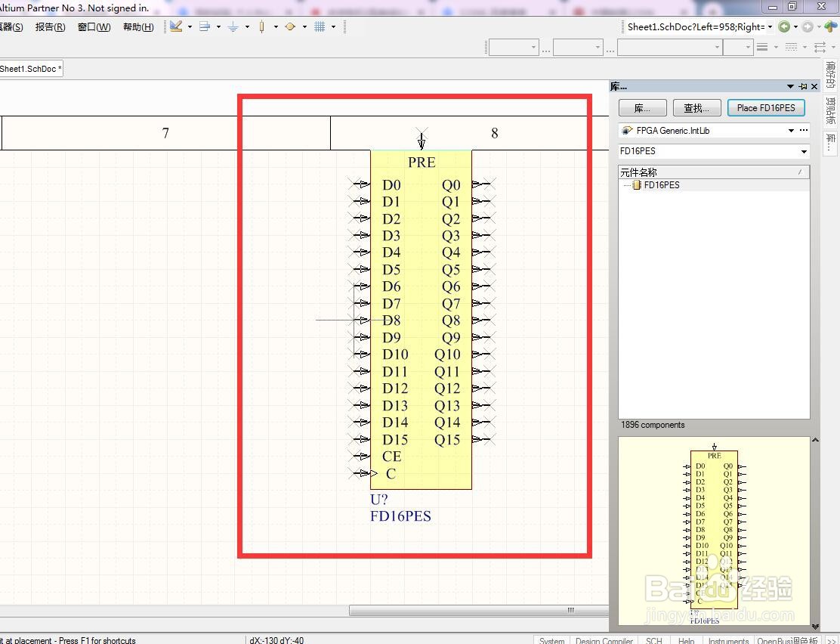Open the 报告(R) menu

click(x=50, y=26)
